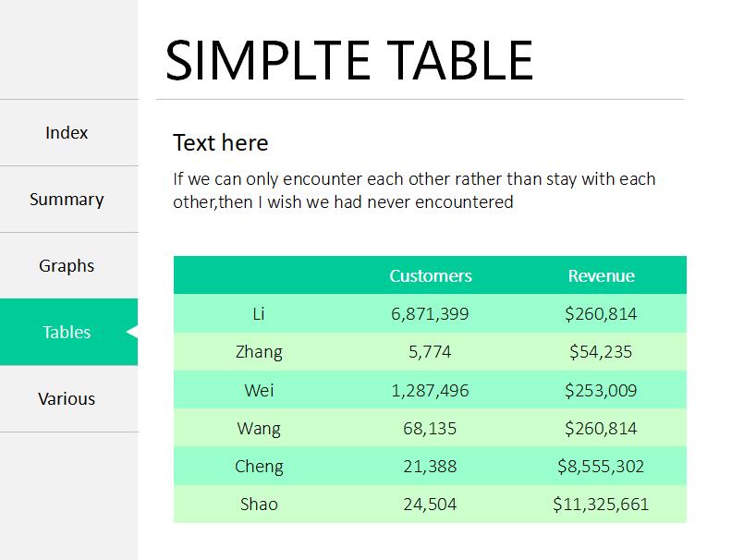Image resolution: width=756 pixels, height=560 pixels.
Task: Select the Li name cell
Action: point(259,314)
